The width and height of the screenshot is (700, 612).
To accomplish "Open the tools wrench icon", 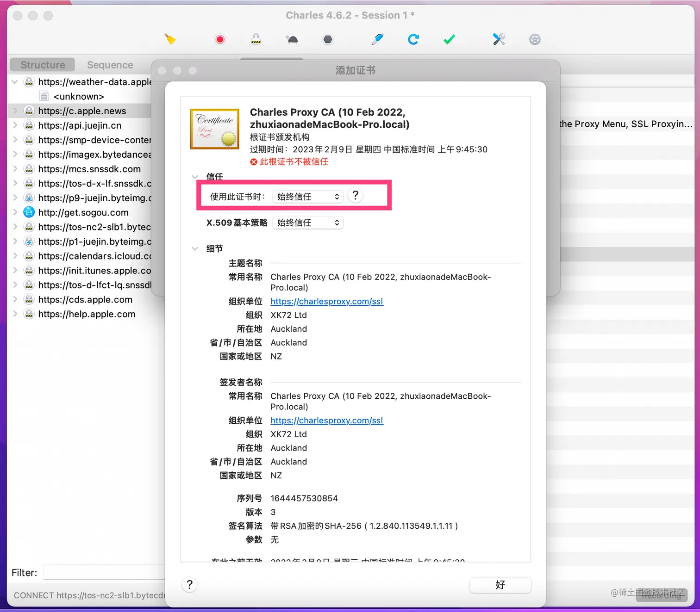I will (499, 39).
